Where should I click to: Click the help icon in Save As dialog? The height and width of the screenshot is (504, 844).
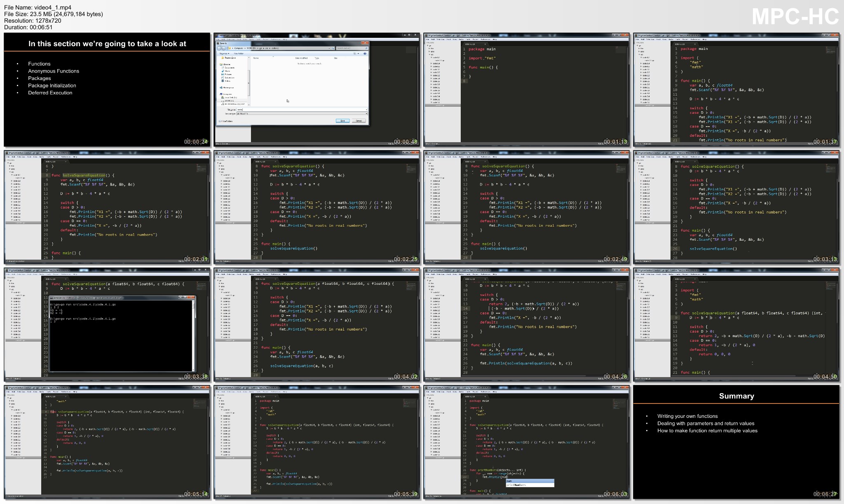pyautogui.click(x=365, y=54)
